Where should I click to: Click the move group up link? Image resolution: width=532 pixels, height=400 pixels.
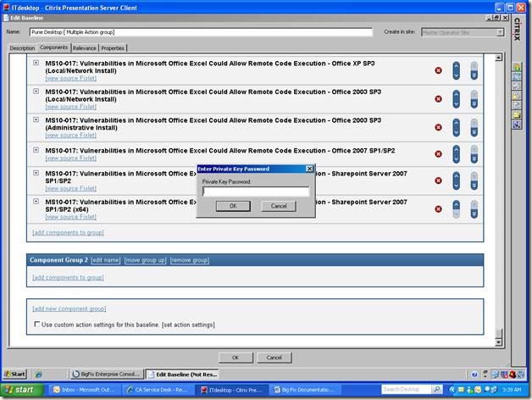(x=145, y=260)
